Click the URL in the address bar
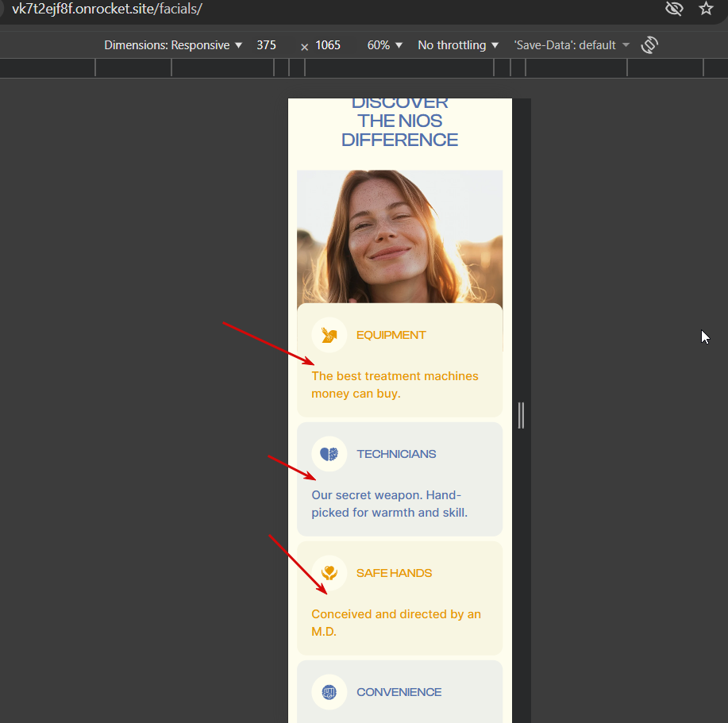 point(107,9)
